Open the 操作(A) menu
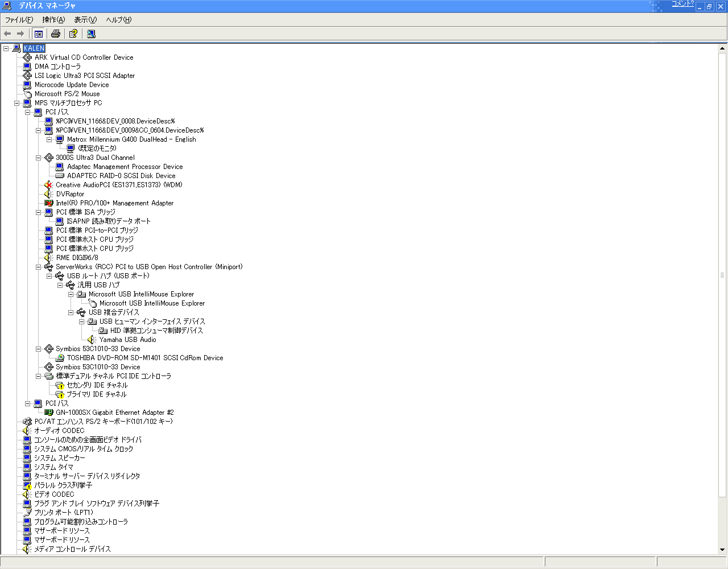The width and height of the screenshot is (728, 569). pyautogui.click(x=53, y=20)
